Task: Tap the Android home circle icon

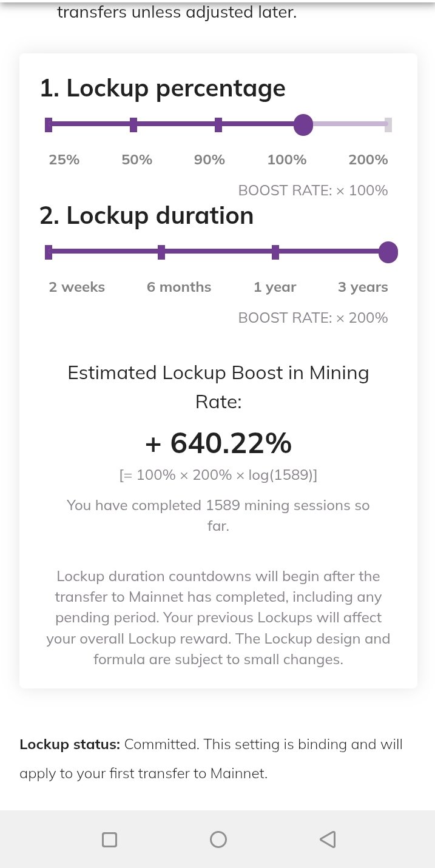Action: click(218, 839)
